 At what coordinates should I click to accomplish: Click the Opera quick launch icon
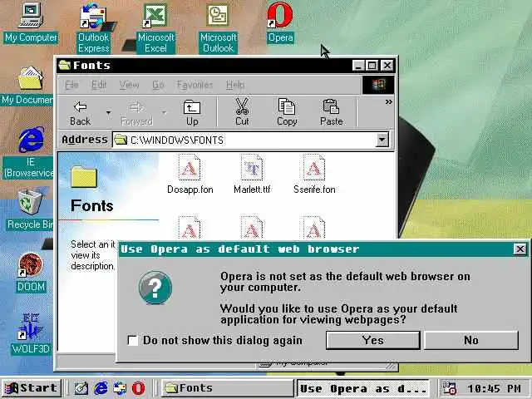click(x=138, y=388)
